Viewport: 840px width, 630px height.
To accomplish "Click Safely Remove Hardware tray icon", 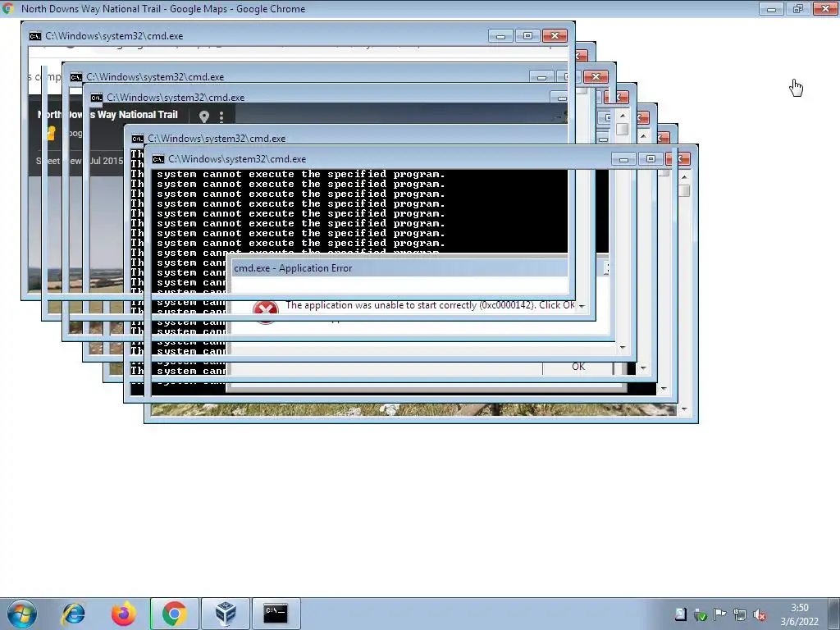I will pyautogui.click(x=701, y=615).
